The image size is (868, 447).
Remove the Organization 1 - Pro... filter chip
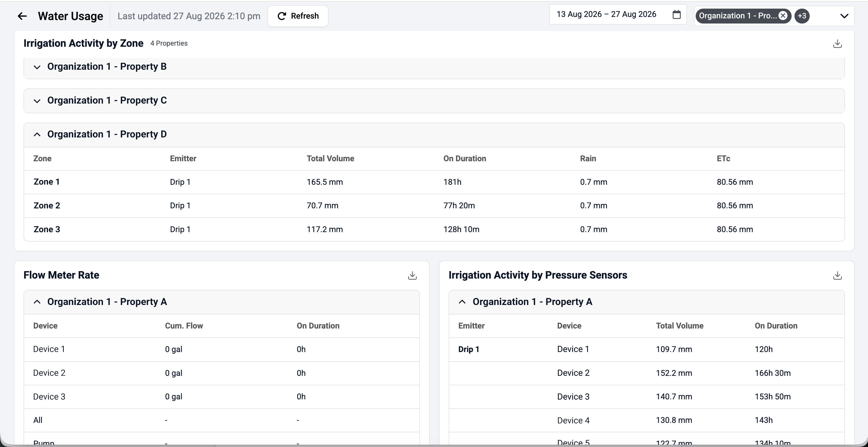[x=783, y=16]
